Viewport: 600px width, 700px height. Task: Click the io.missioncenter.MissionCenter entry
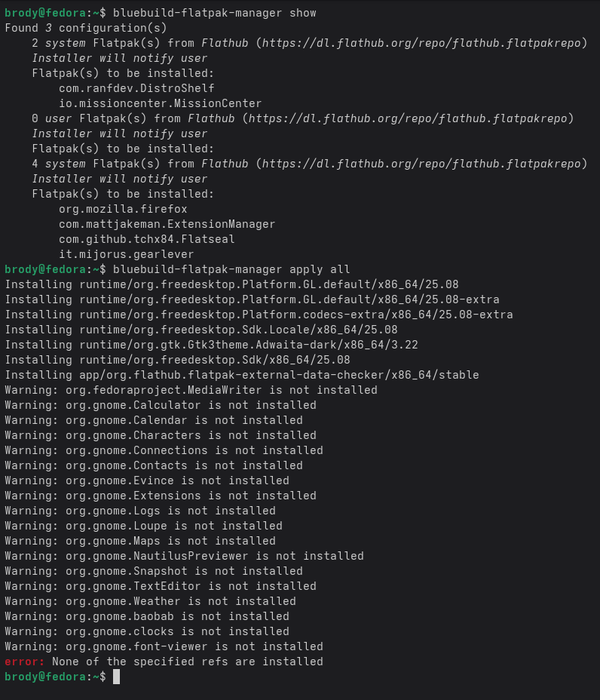pos(161,103)
